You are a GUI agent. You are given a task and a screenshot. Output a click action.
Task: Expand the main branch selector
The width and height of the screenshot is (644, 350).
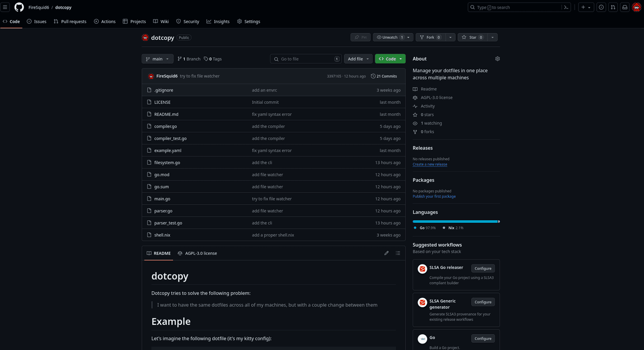157,59
